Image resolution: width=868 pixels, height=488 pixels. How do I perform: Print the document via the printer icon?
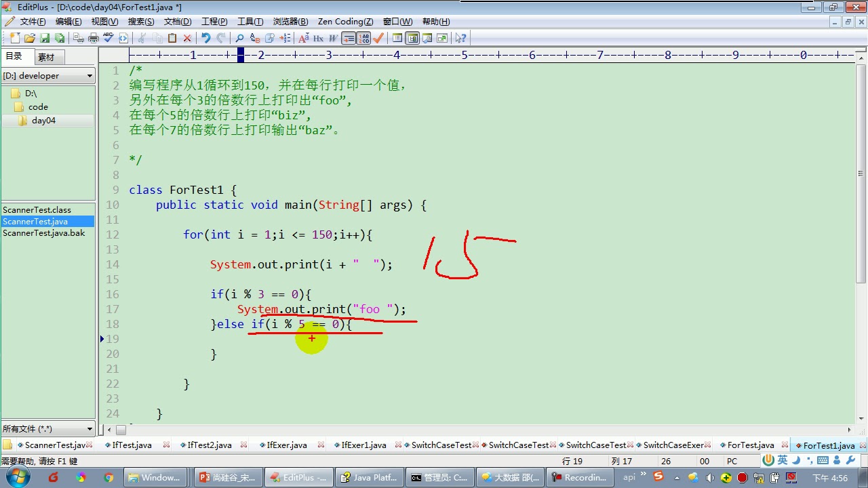[x=94, y=38]
